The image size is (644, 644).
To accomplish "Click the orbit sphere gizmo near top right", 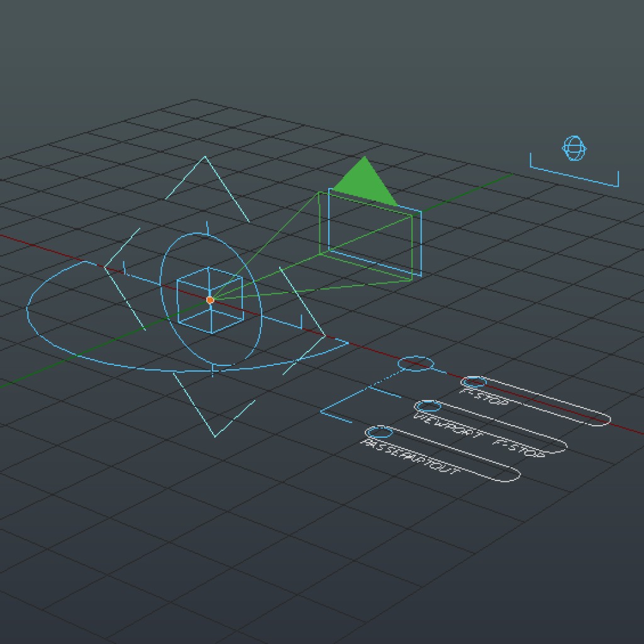I will pos(574,148).
